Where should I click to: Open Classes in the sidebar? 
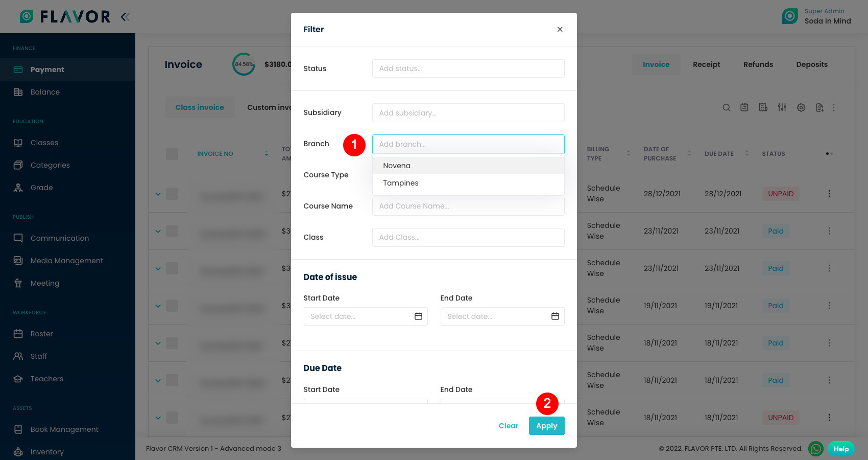tap(67, 143)
